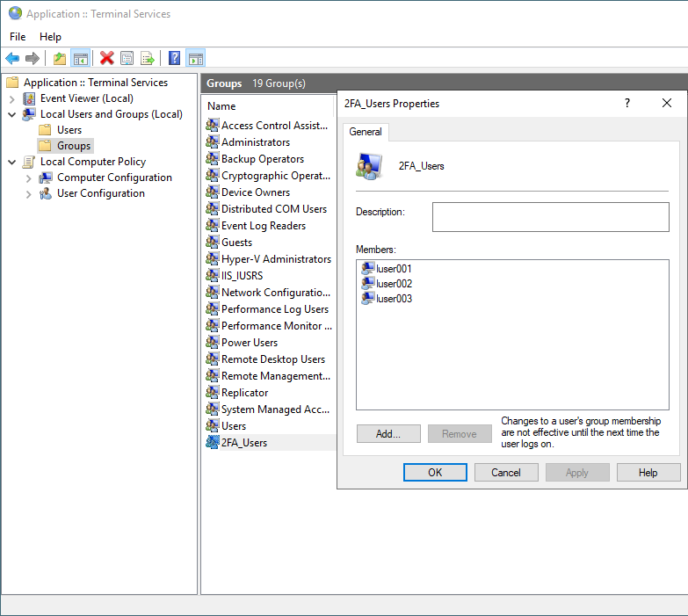Select the Users folder in tree
This screenshot has height=616, width=688.
(x=69, y=130)
